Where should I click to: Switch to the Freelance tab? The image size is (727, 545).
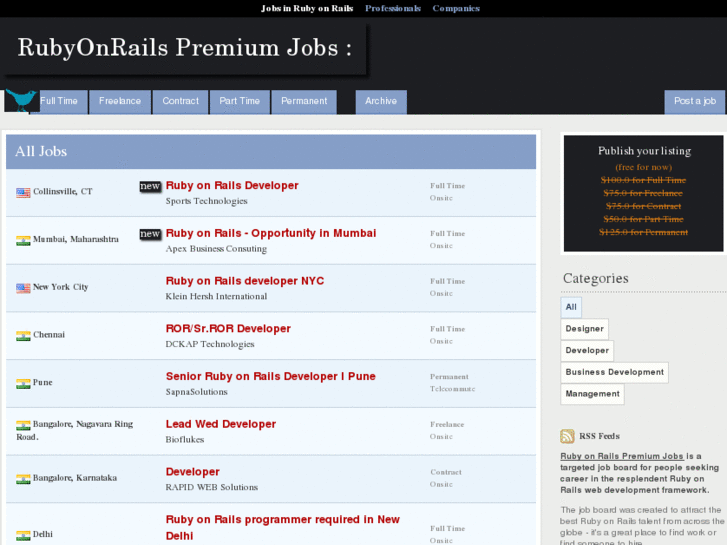pyautogui.click(x=120, y=102)
